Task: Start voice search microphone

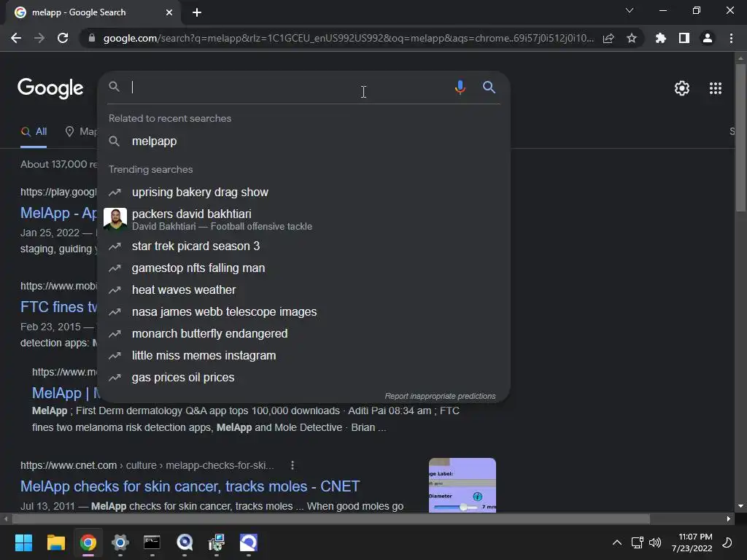Action: tap(460, 87)
